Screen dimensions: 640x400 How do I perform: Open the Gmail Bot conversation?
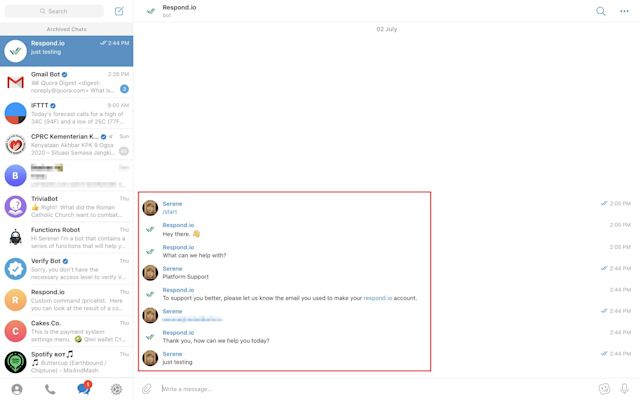pos(67,82)
